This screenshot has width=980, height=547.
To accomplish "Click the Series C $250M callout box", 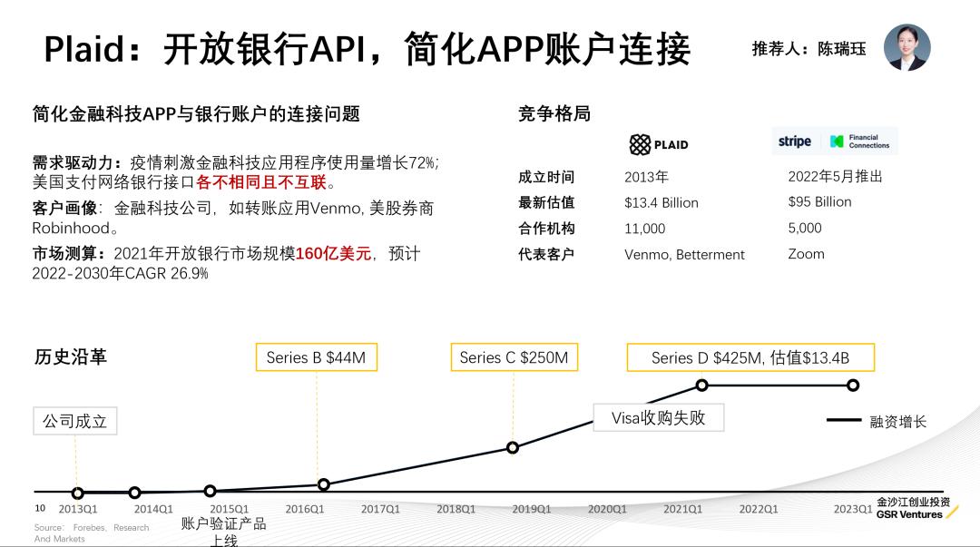I will pyautogui.click(x=514, y=357).
